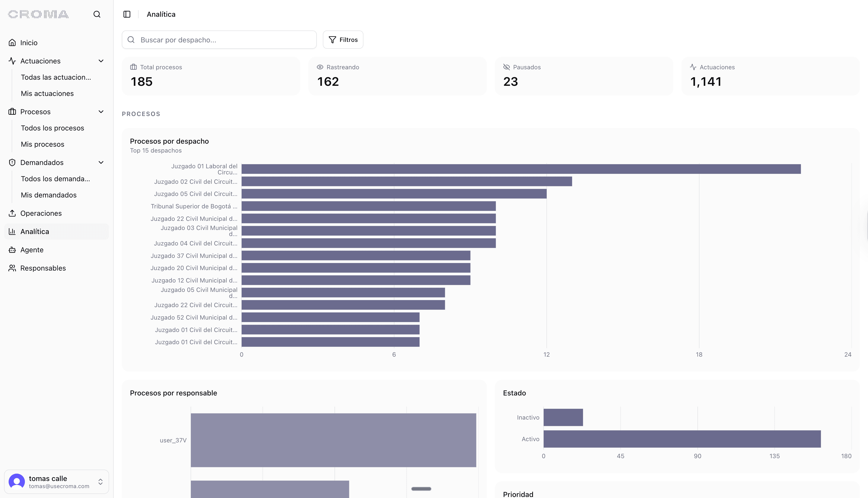Viewport: 868px width, 498px height.
Task: Collapse the Actuaciones section chevron
Action: click(x=101, y=61)
